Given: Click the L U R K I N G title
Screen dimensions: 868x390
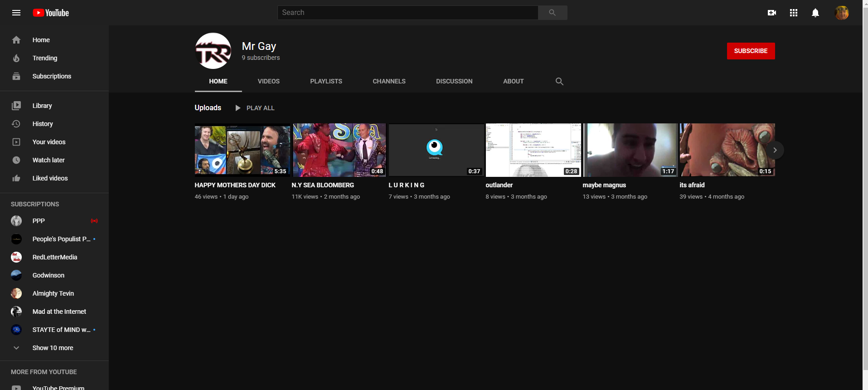Looking at the screenshot, I should pyautogui.click(x=407, y=185).
